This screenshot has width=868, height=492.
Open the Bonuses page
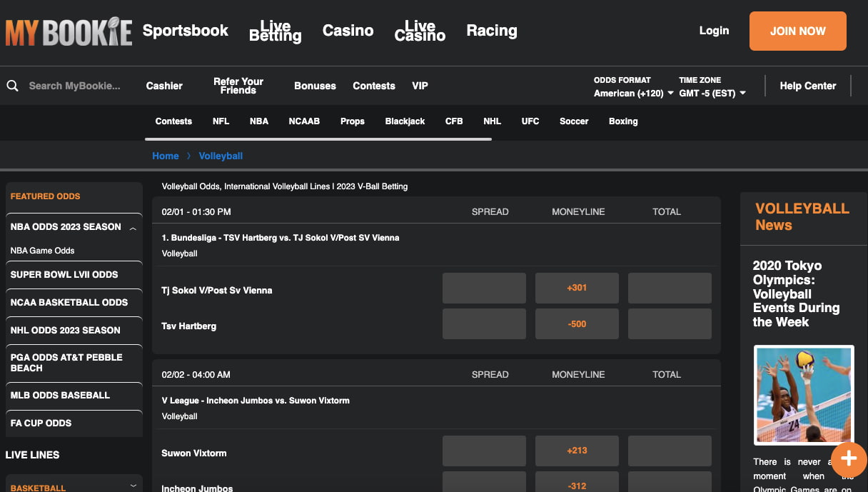[x=315, y=86]
